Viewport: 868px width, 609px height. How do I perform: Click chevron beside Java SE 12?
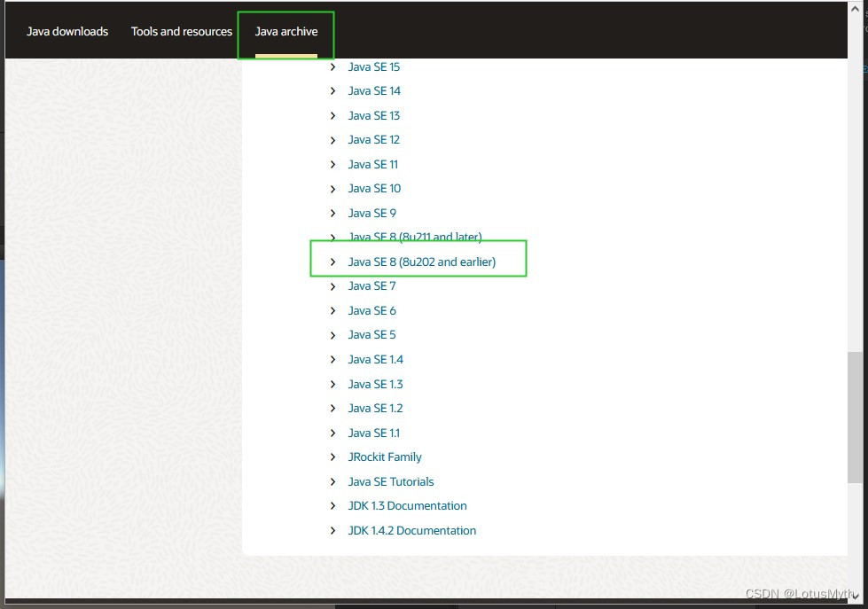click(332, 140)
